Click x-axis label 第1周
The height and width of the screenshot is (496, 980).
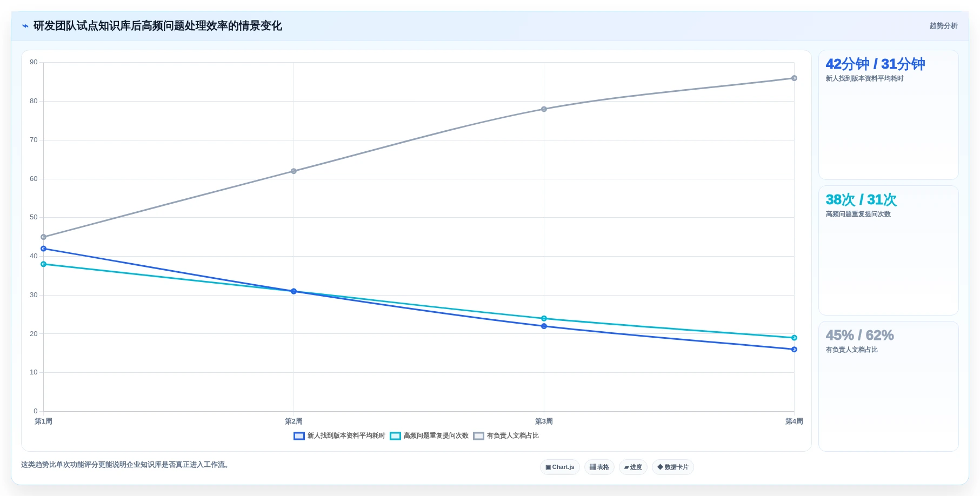[x=43, y=421]
